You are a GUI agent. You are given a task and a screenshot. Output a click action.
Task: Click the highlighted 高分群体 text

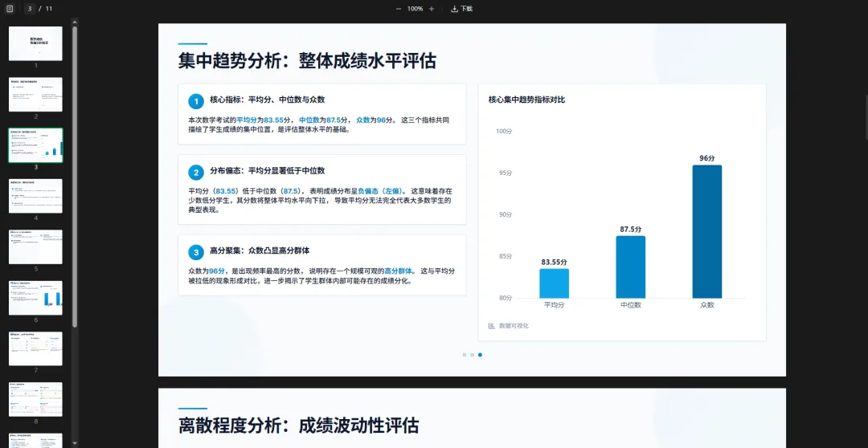399,271
